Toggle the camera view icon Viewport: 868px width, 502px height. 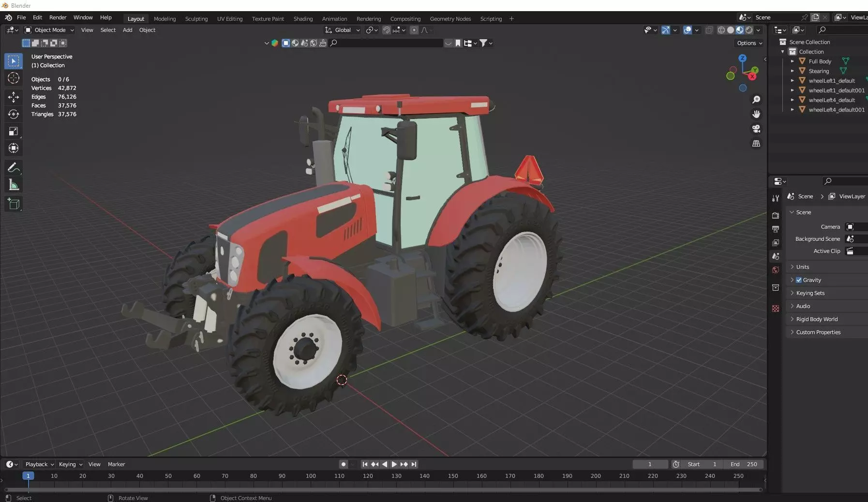(x=756, y=129)
